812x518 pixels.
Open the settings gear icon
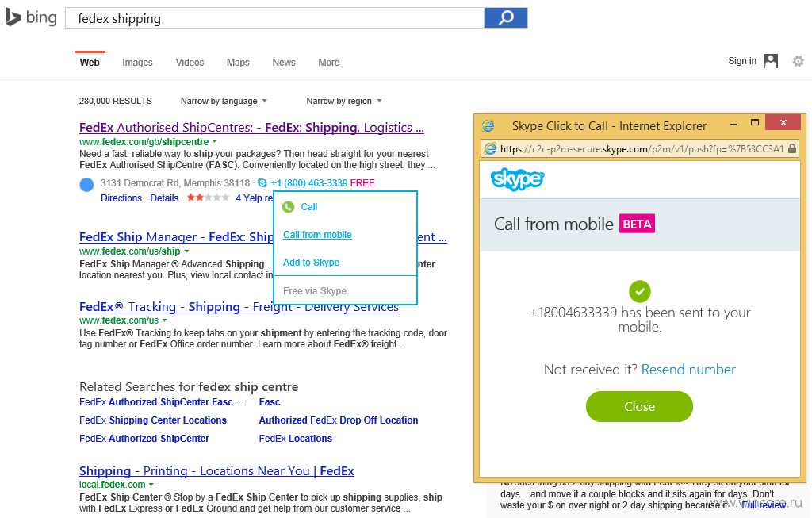pos(798,62)
